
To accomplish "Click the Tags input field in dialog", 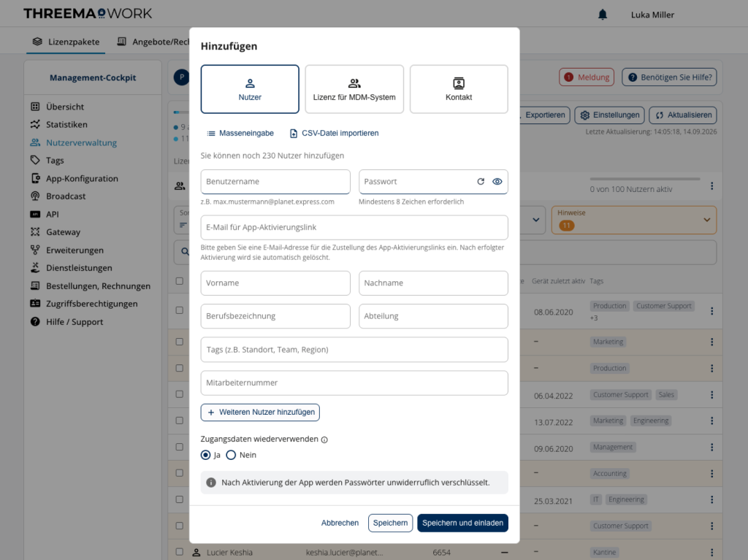I will (x=354, y=350).
